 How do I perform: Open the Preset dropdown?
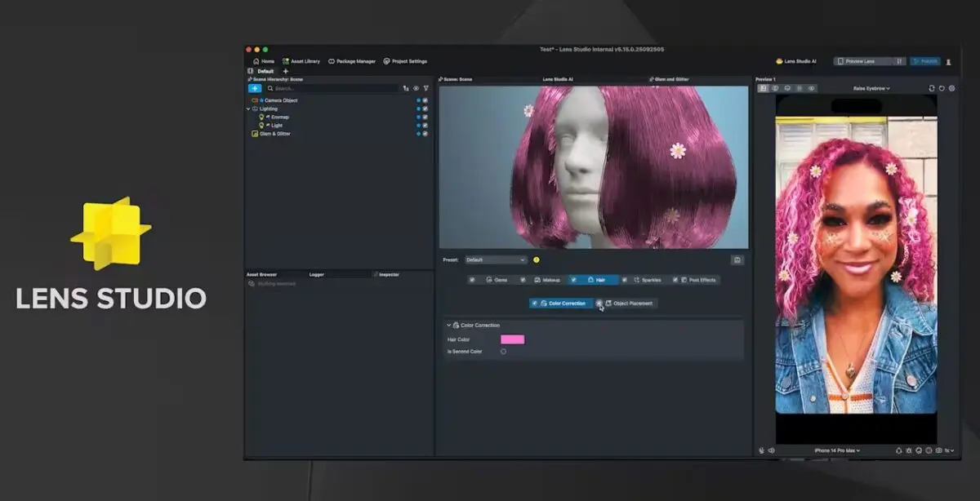point(496,260)
